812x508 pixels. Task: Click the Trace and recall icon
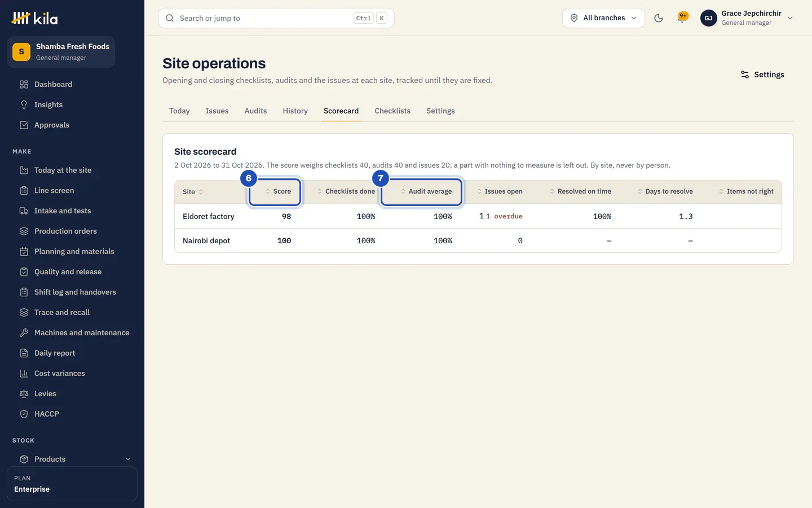(24, 313)
